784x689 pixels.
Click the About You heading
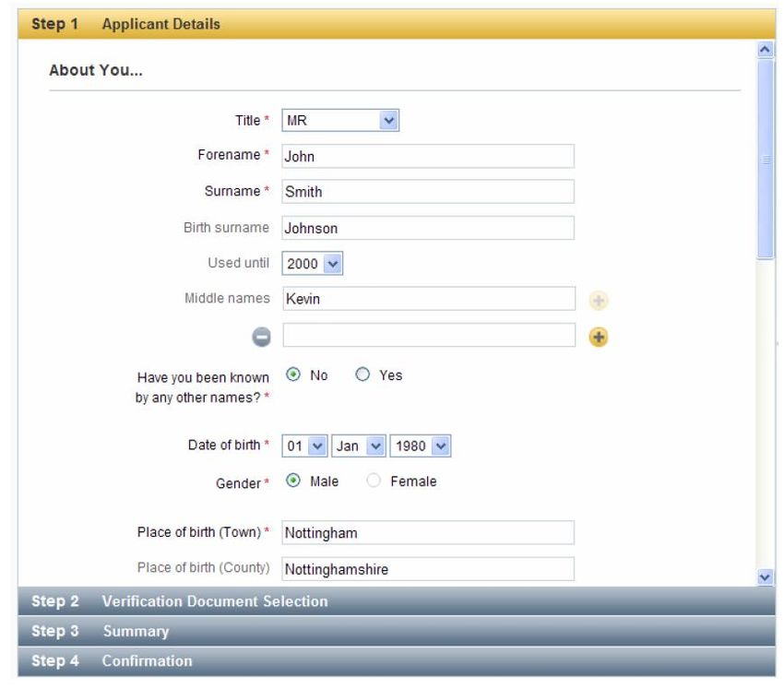coord(96,70)
